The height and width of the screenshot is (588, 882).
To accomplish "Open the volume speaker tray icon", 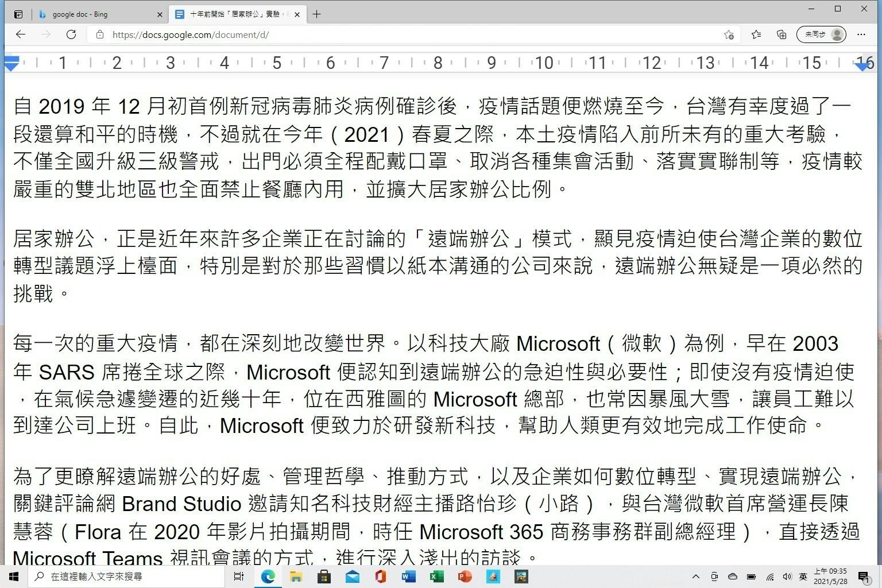I will tap(787, 577).
